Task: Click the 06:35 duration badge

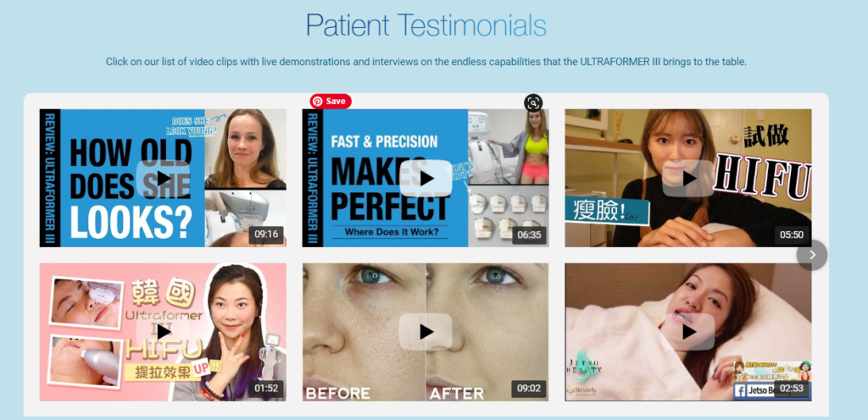Action: point(529,235)
